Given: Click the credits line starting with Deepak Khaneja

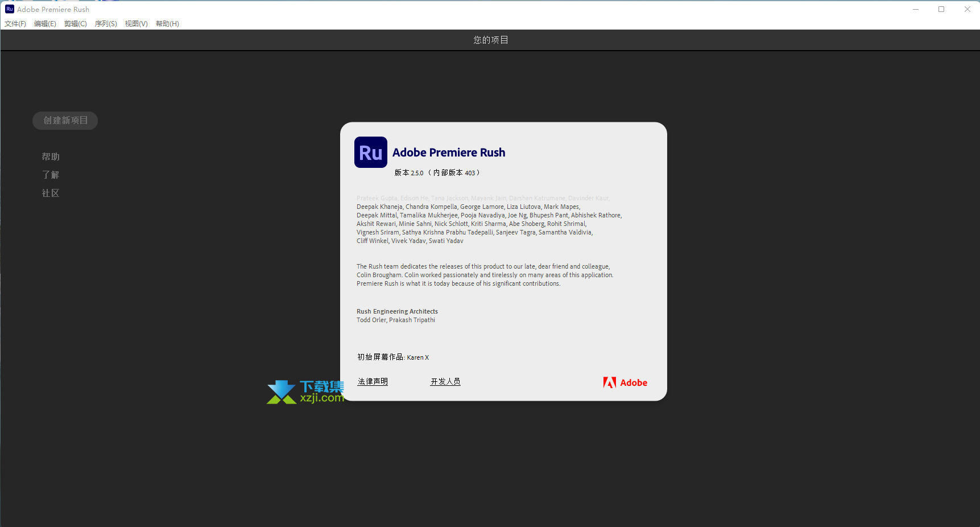Looking at the screenshot, I should tap(469, 207).
